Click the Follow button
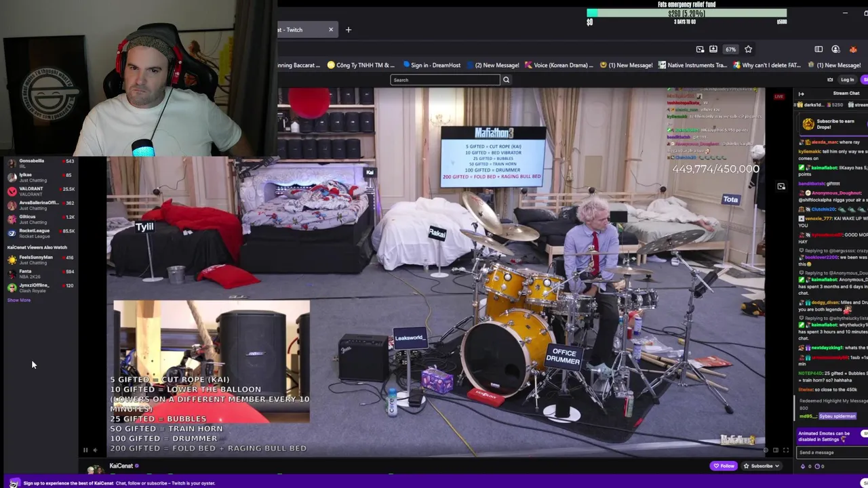The width and height of the screenshot is (868, 488). 724,466
